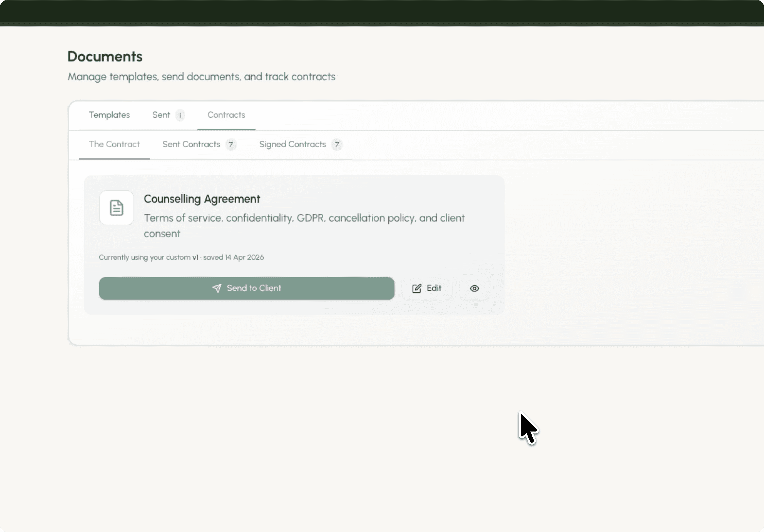Click the Sent tab count badge 1
764x532 pixels.
[180, 115]
